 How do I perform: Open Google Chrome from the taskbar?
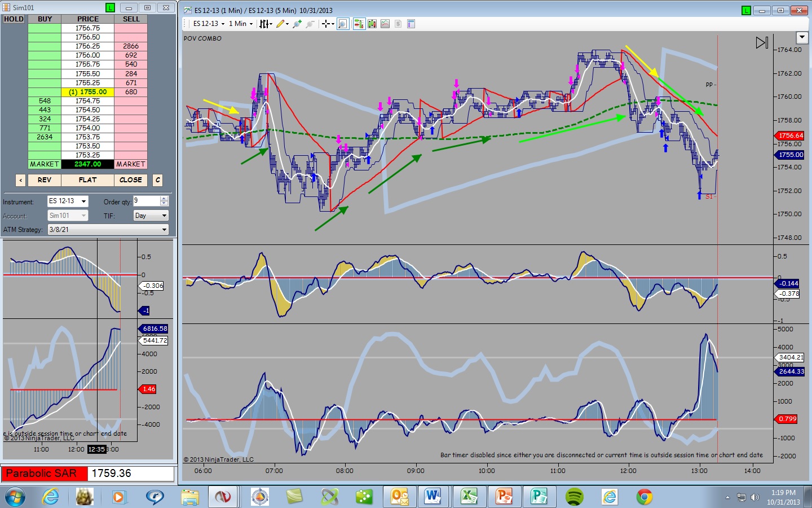click(645, 497)
